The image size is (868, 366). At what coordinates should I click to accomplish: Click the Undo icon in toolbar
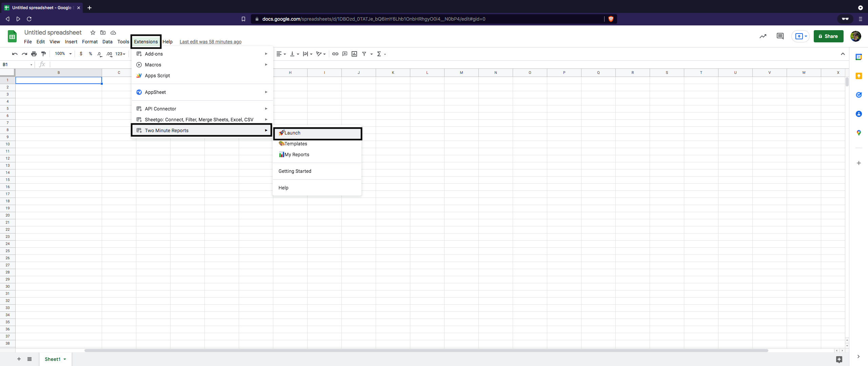(15, 54)
